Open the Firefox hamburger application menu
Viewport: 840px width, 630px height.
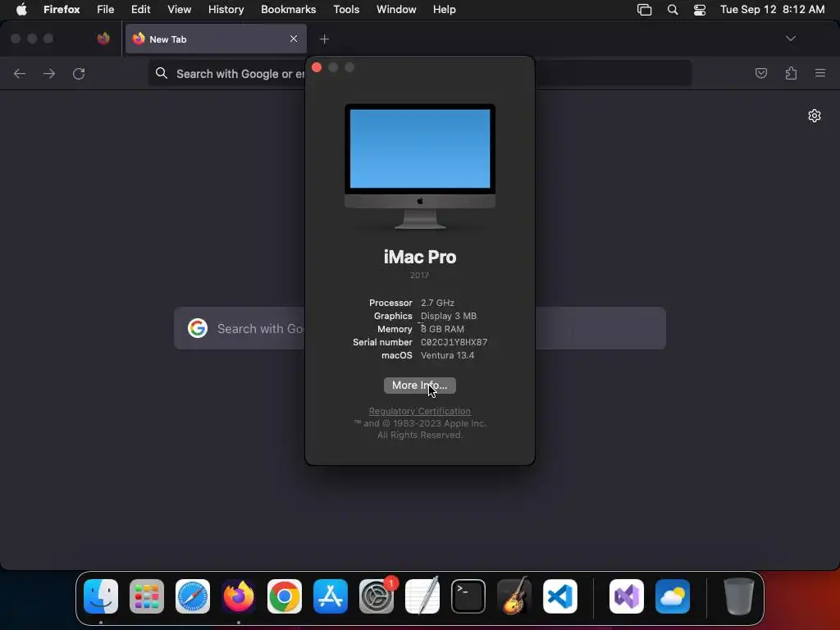click(x=820, y=73)
